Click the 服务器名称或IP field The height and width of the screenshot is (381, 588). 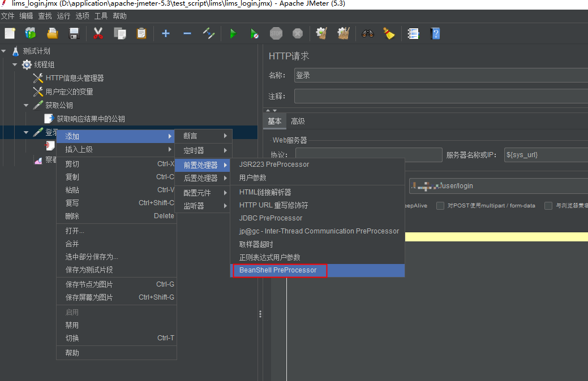point(546,155)
